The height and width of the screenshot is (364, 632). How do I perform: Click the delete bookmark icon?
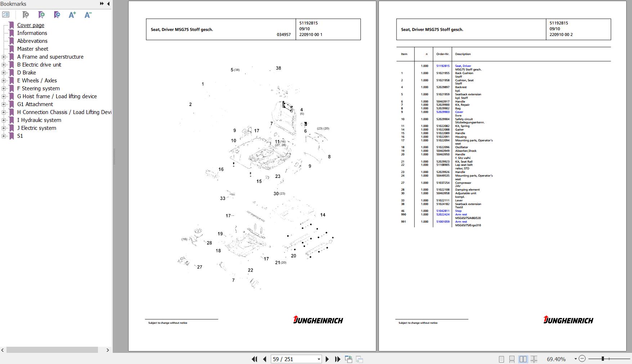coord(26,15)
